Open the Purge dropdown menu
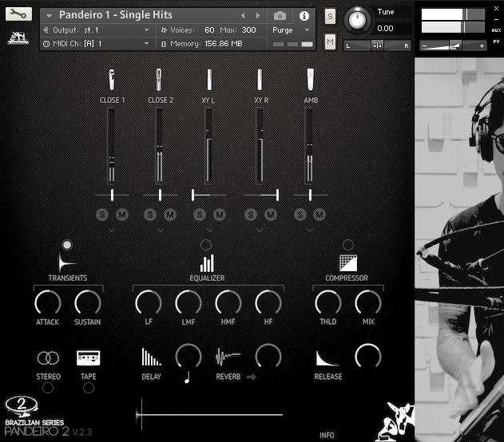Screen dimensions: 504x442 (291, 30)
